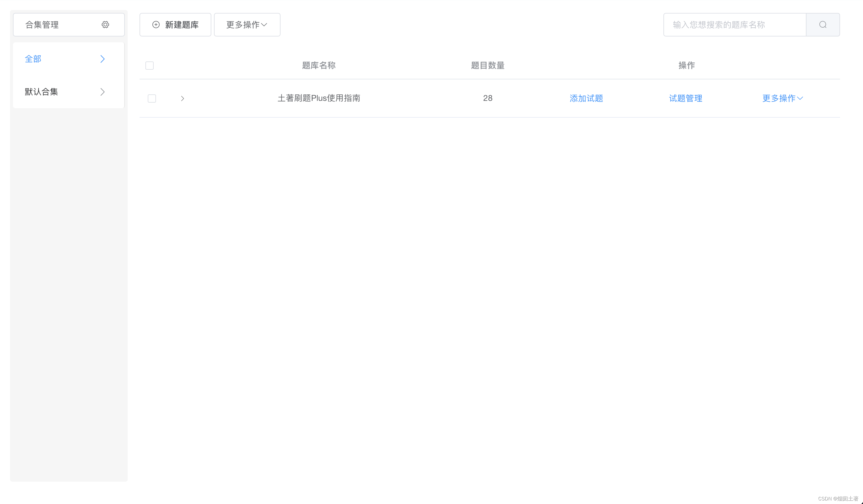Click the 题库名称 column header
The width and height of the screenshot is (863, 504).
(x=318, y=65)
